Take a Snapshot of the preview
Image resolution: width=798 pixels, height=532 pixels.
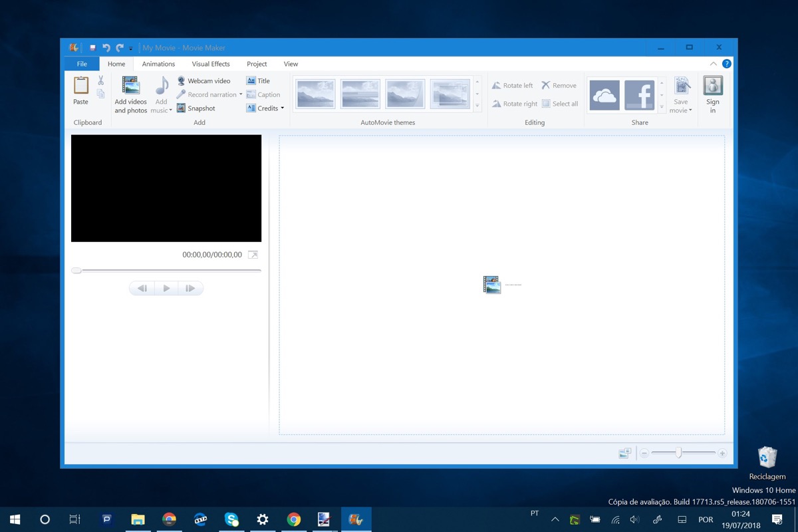tap(181, 108)
